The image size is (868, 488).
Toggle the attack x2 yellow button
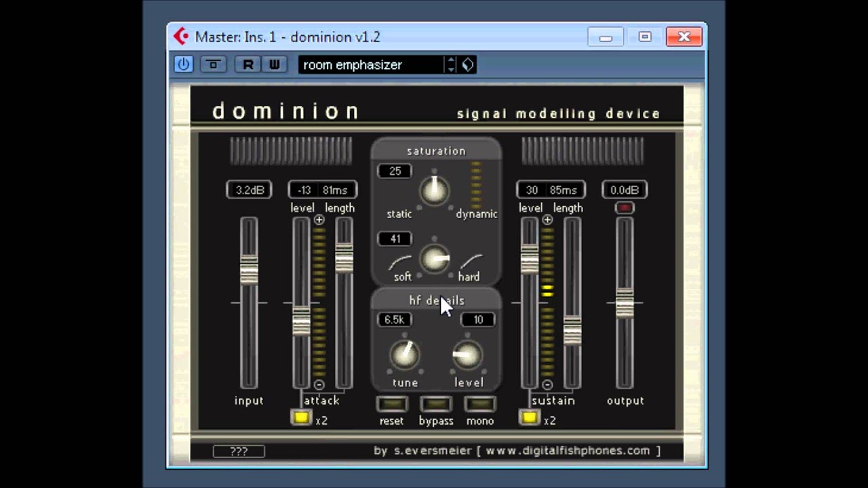pos(301,418)
